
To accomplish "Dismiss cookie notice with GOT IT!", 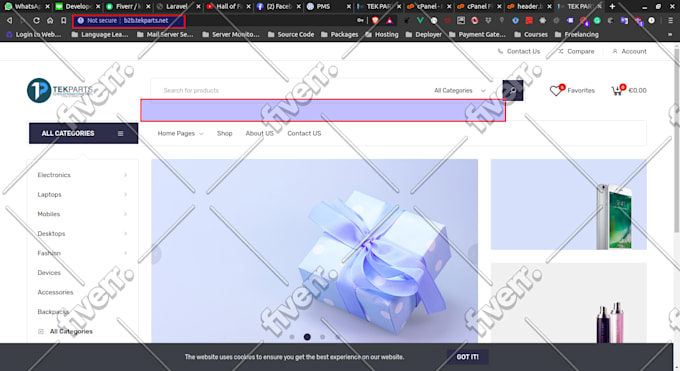I will [468, 357].
